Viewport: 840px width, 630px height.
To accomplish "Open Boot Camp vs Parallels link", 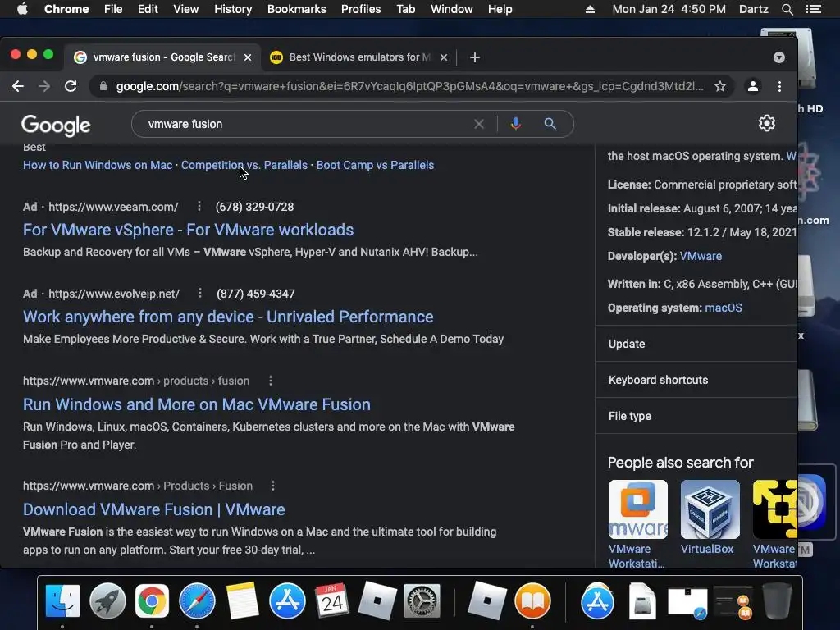I will click(375, 165).
